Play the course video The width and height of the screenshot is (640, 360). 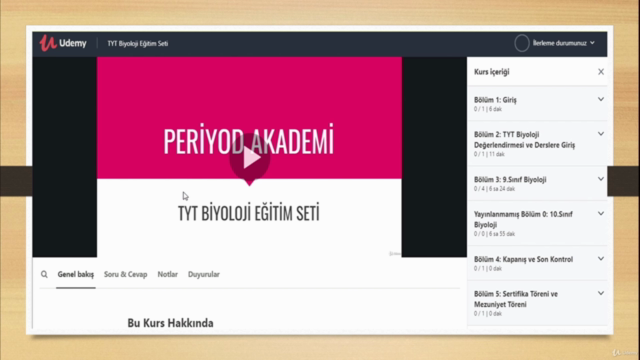[249, 158]
